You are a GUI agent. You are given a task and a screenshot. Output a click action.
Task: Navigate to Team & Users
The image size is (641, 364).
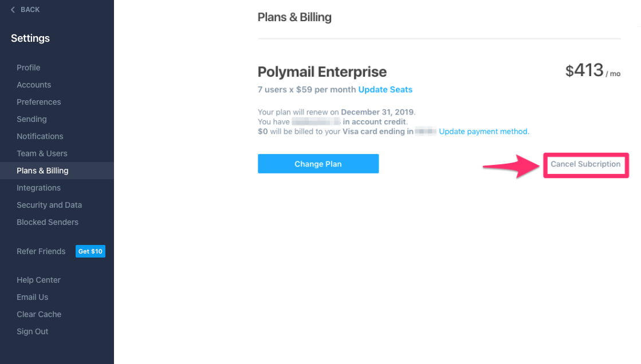coord(42,153)
